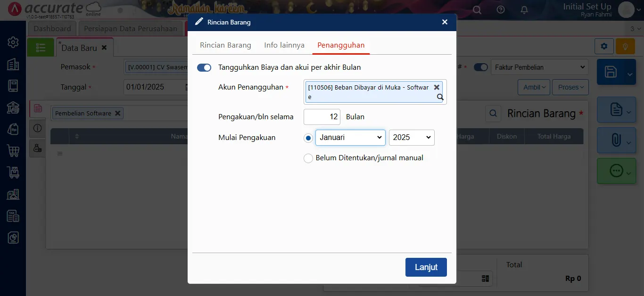Click the Pengakuan/bln selama months input field

(322, 116)
